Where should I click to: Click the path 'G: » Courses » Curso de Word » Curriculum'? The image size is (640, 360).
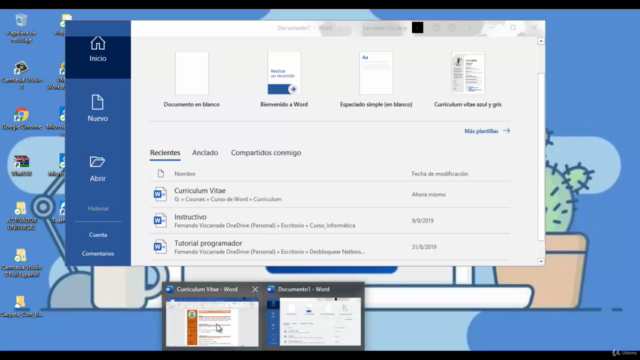(228, 199)
